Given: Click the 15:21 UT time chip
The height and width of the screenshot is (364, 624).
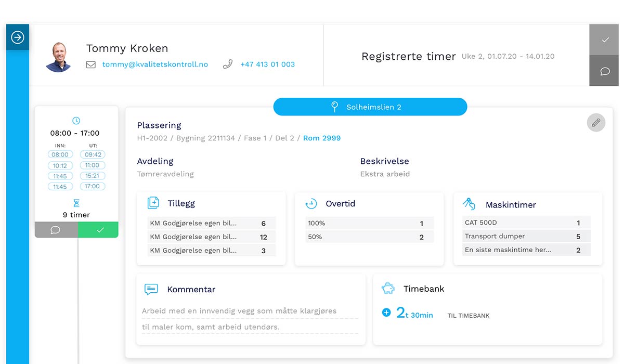Looking at the screenshot, I should (x=93, y=176).
